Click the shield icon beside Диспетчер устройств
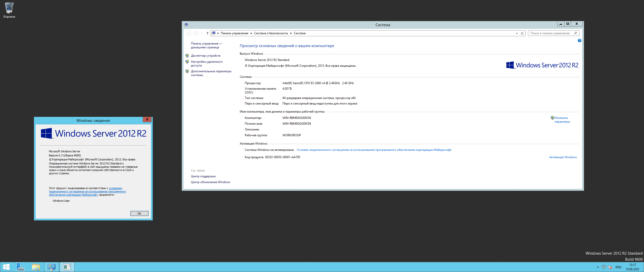The width and height of the screenshot is (644, 272). [187, 56]
